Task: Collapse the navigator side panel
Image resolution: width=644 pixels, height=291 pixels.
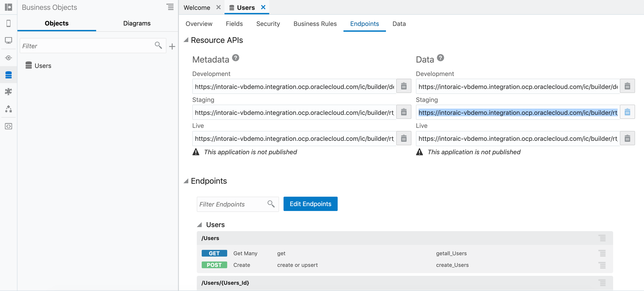Action: click(x=8, y=7)
